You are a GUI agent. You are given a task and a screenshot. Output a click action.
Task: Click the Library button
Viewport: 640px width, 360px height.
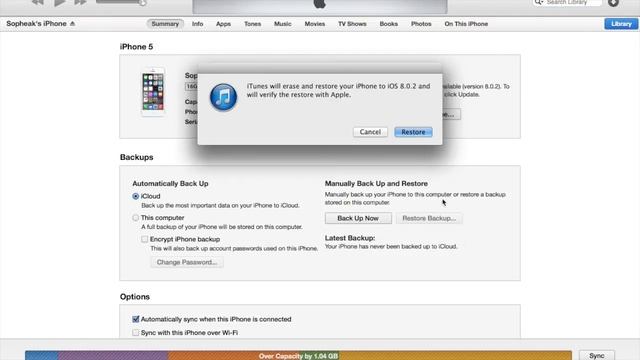coord(621,24)
